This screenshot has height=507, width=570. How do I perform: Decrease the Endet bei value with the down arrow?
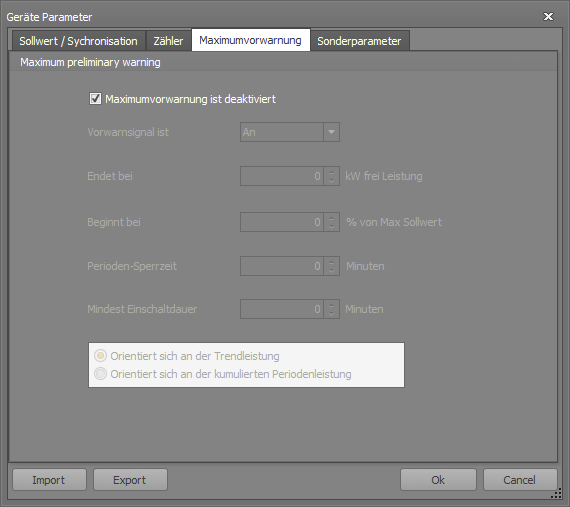pyautogui.click(x=332, y=181)
